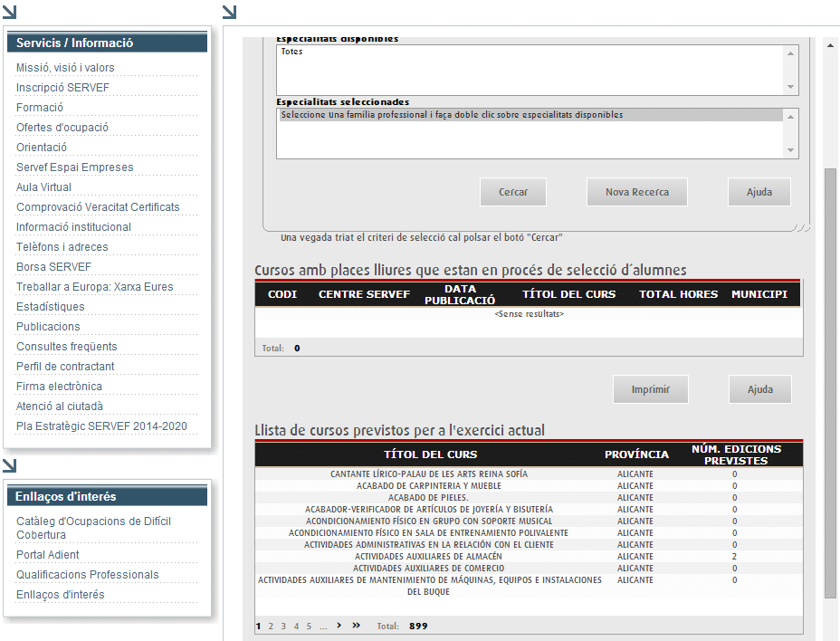Start a Nova Recerca
The image size is (840, 641).
coord(637,192)
